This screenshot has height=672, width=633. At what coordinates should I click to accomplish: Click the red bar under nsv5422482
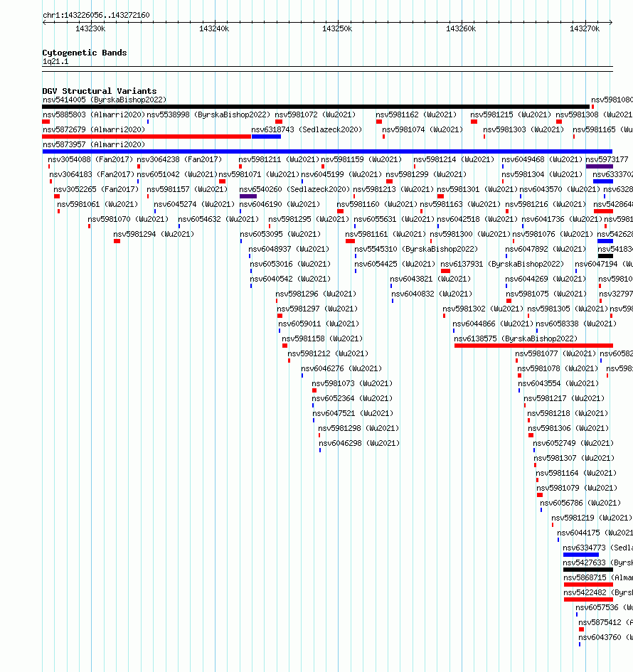[x=588, y=599]
